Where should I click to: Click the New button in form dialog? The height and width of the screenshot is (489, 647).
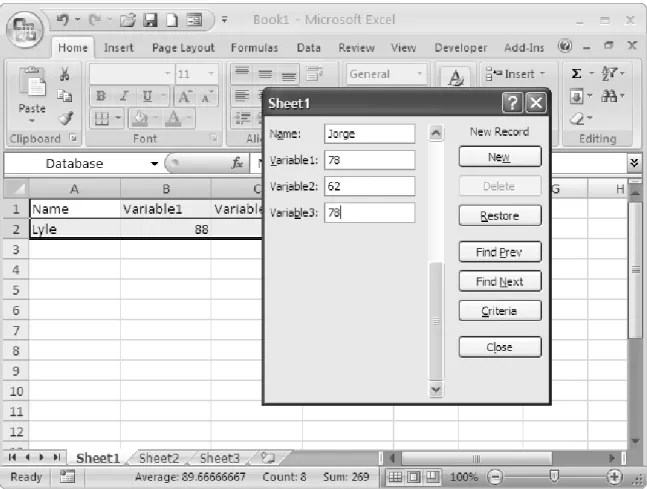click(500, 157)
